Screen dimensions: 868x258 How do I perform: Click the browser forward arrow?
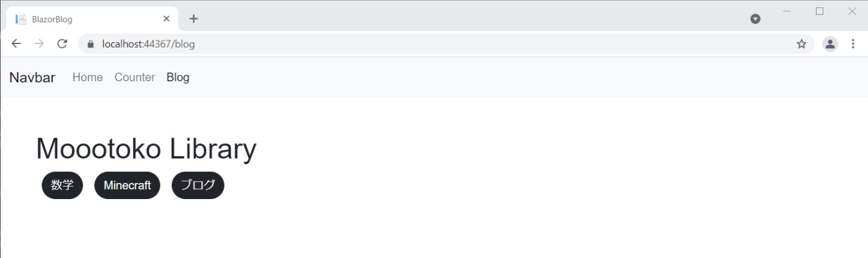[39, 44]
